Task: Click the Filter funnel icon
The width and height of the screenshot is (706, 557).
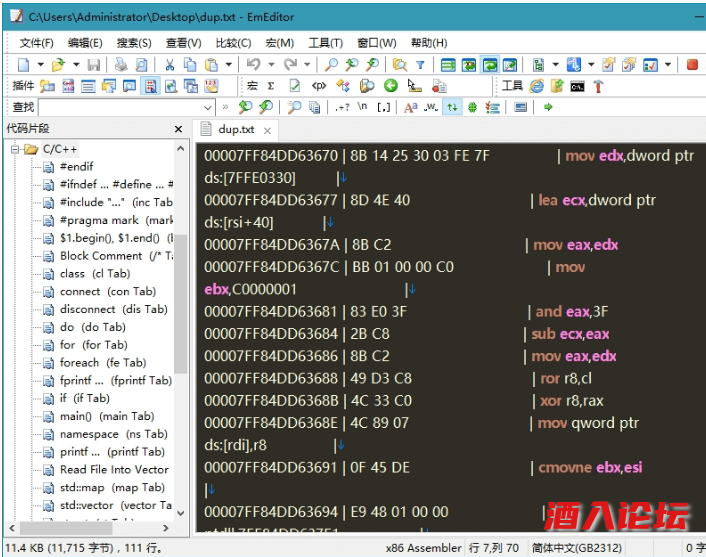Action: point(420,65)
